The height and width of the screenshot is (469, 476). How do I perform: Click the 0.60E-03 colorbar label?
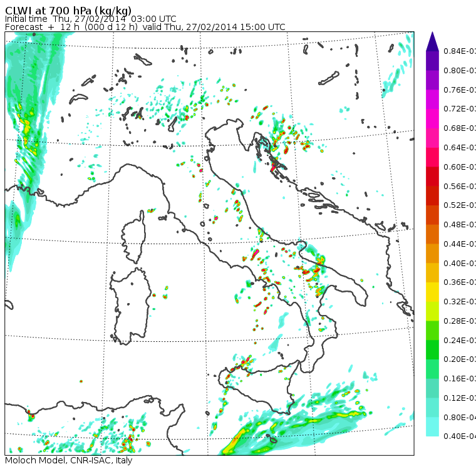tap(460, 167)
